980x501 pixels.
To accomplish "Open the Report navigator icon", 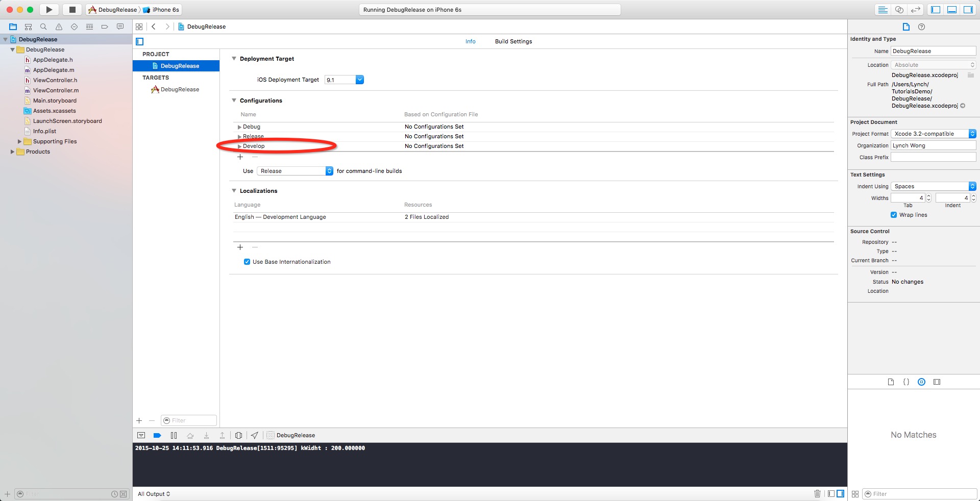I will [120, 27].
